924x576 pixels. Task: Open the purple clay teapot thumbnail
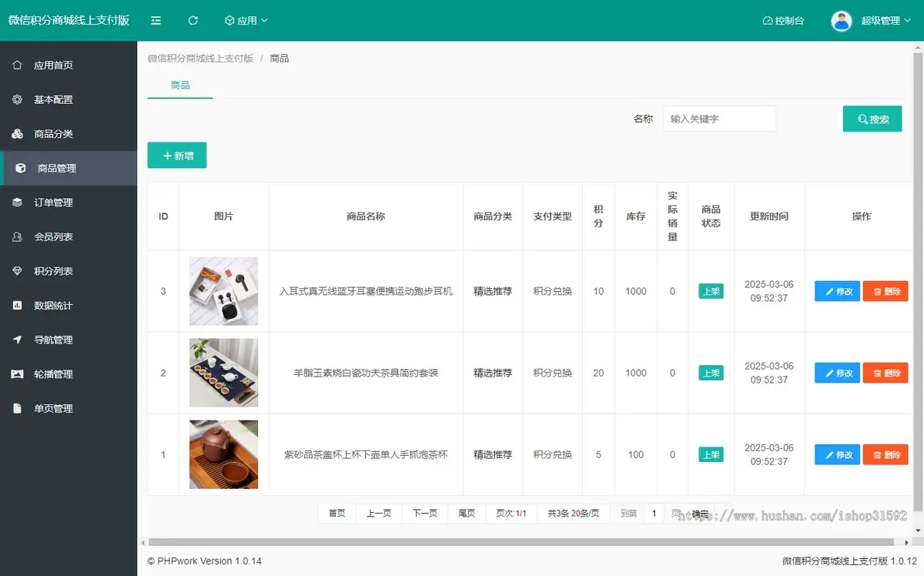(x=223, y=454)
